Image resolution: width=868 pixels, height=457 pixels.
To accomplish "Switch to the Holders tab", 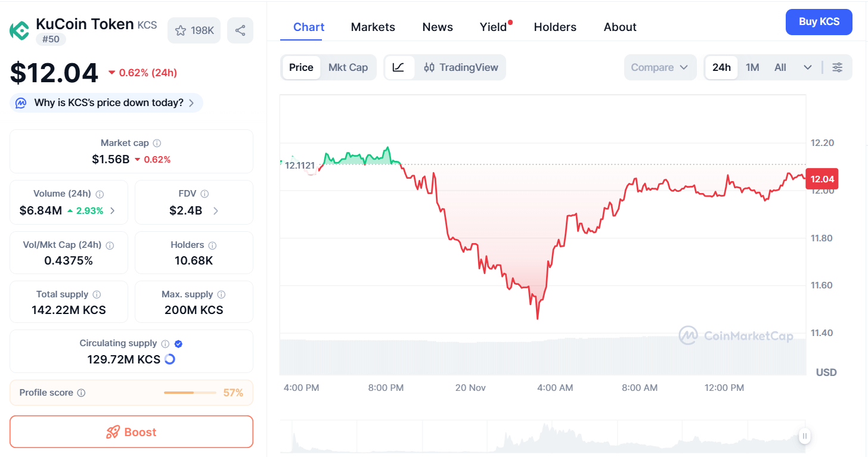I will (554, 27).
